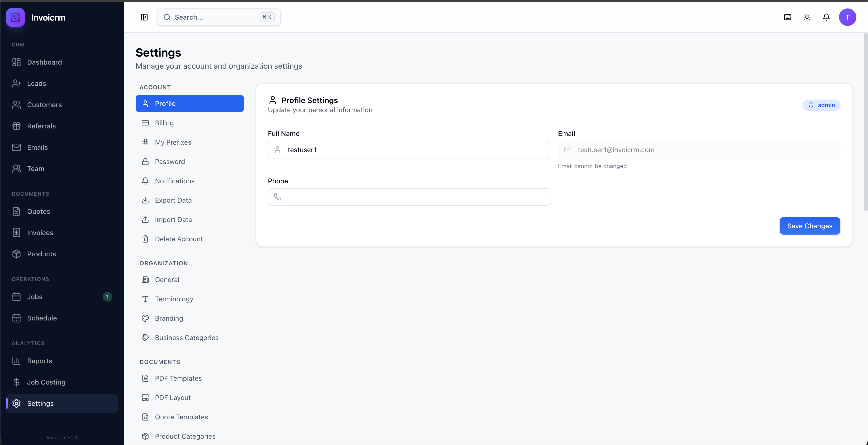Toggle light/dark theme with sun icon
Viewport: 868px width, 445px height.
(x=807, y=17)
